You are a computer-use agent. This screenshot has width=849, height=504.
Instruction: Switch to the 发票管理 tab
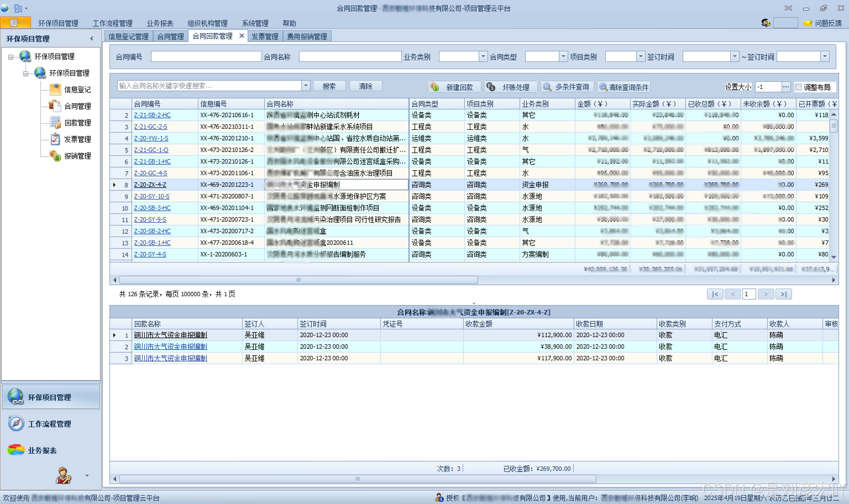click(264, 36)
